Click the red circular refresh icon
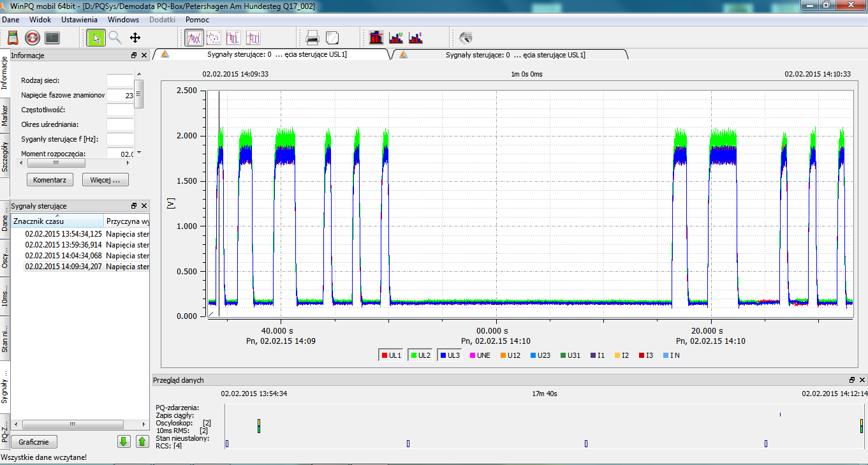The height and width of the screenshot is (465, 868). click(33, 38)
